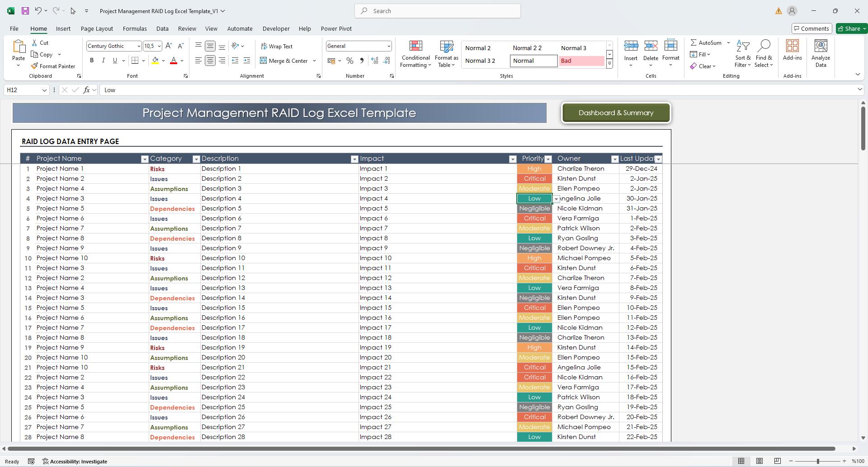Switch to the Data tab
Screen dimensions: 868x467
162,28
